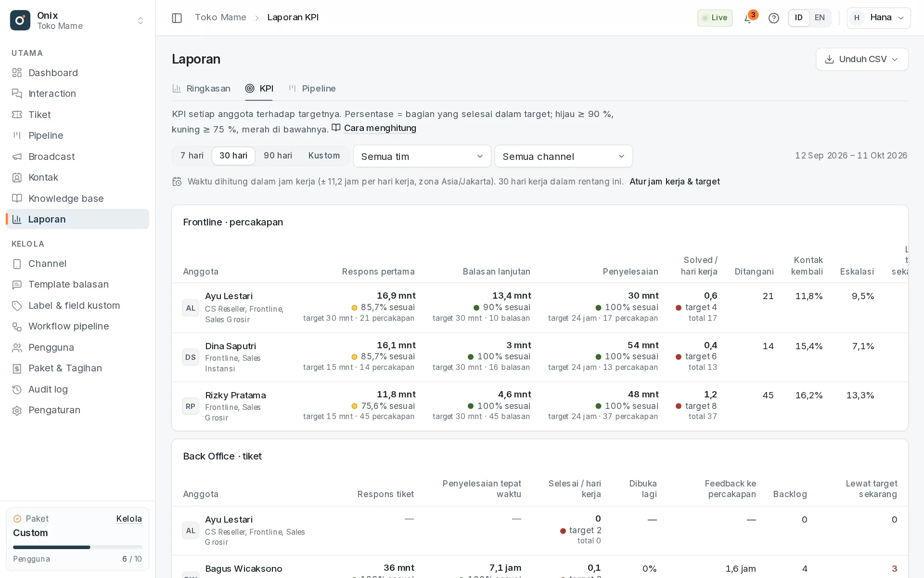Open Interaction from the sidebar
This screenshot has width=924, height=578.
tap(77, 93)
